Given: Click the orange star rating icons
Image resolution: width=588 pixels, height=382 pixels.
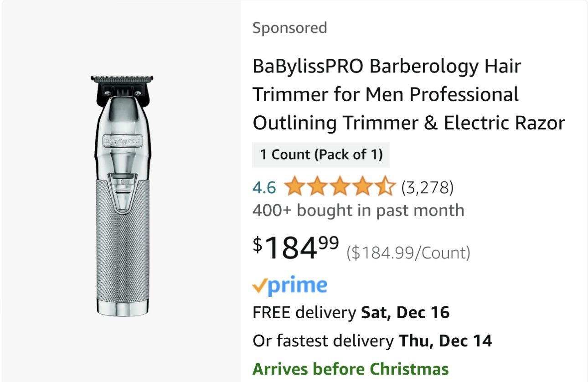Looking at the screenshot, I should 340,187.
